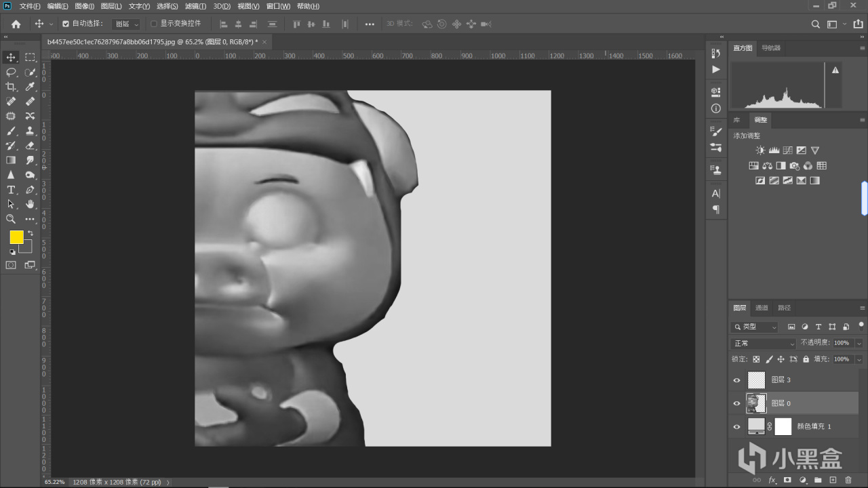This screenshot has width=868, height=488.
Task: Select the Horizontal Type tool
Action: pyautogui.click(x=11, y=190)
